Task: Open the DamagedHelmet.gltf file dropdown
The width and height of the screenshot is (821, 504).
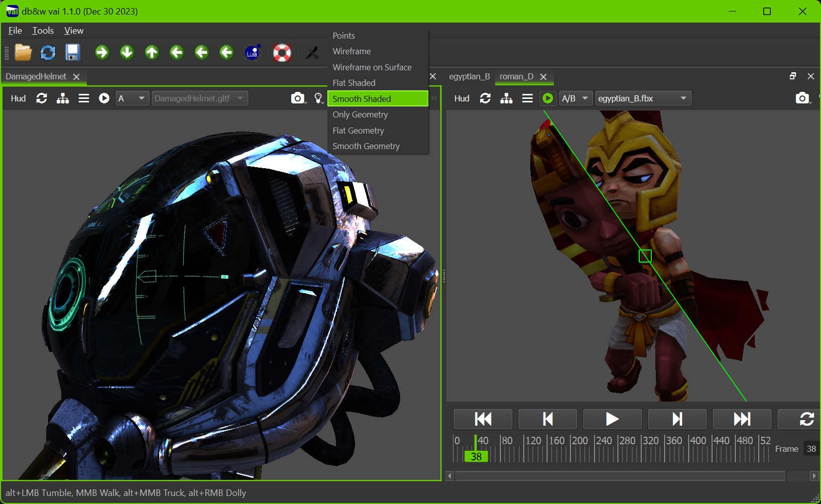Action: (x=200, y=98)
